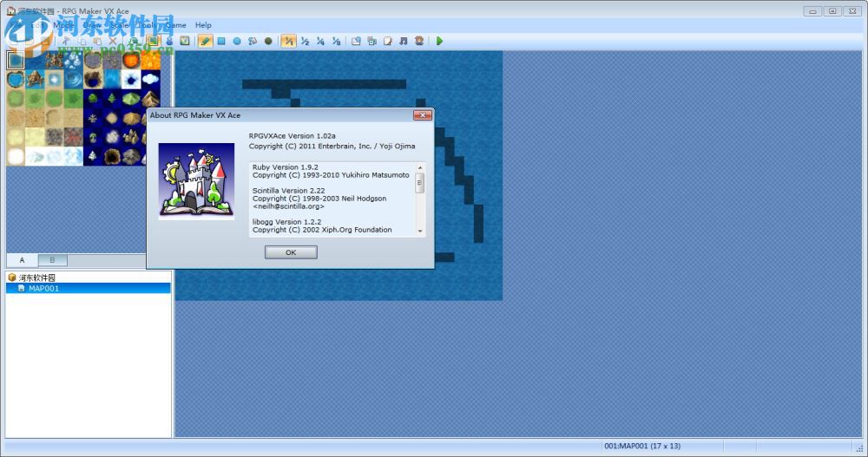This screenshot has width=868, height=457.
Task: Select the Pencil drawing tool
Action: [206, 41]
